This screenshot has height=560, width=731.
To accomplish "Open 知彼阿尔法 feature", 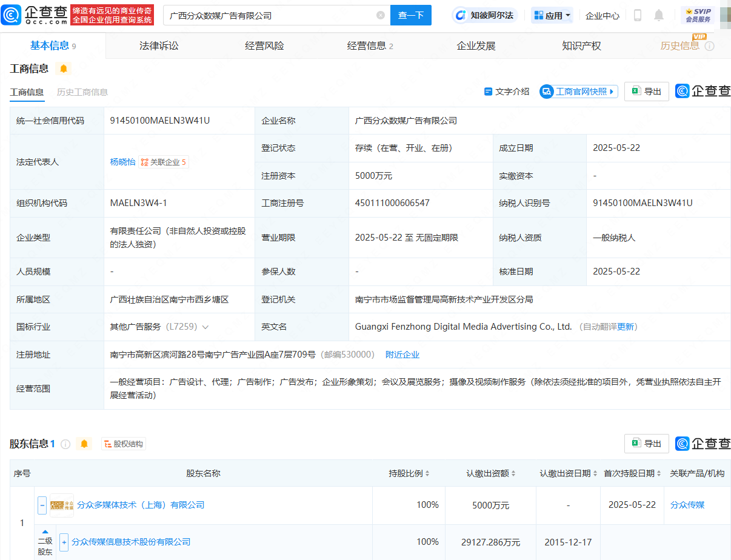I will [486, 15].
